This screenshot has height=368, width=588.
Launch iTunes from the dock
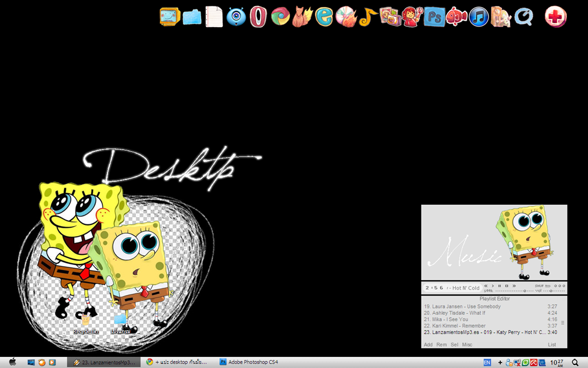pyautogui.click(x=479, y=16)
